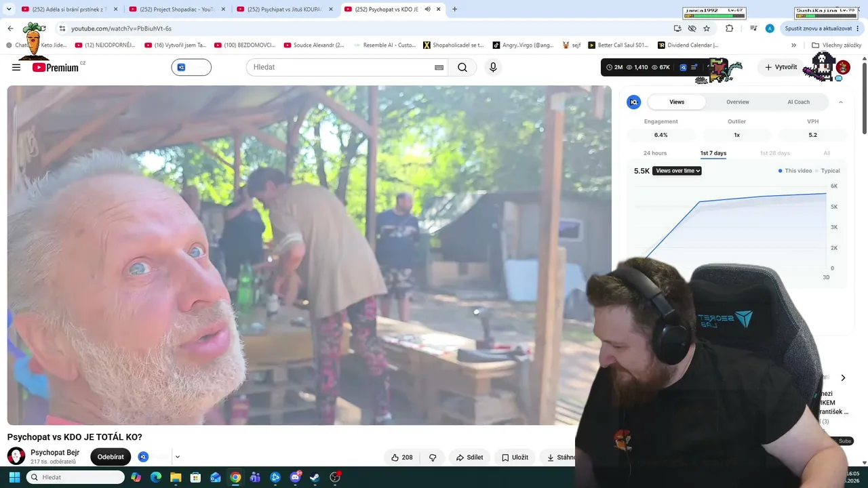Screen dimensions: 868x488
Task: Open Chrome's three-dot menu
Action: (859, 28)
